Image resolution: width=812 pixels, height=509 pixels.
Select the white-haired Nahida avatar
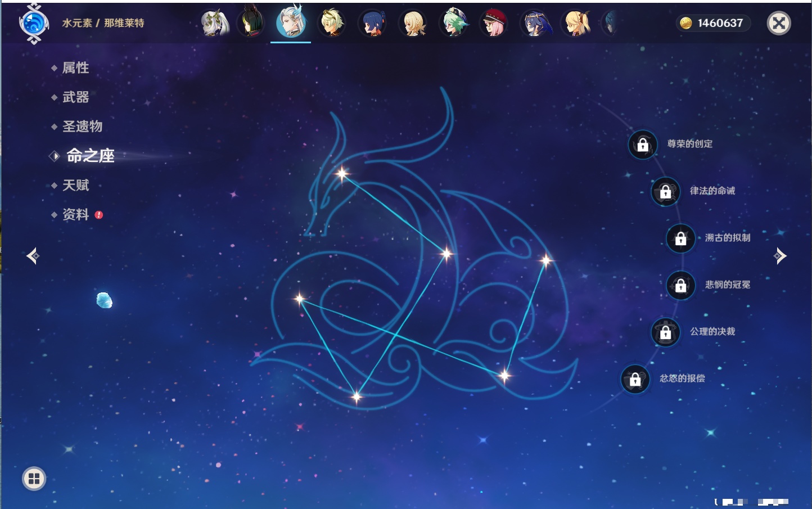[x=215, y=24]
